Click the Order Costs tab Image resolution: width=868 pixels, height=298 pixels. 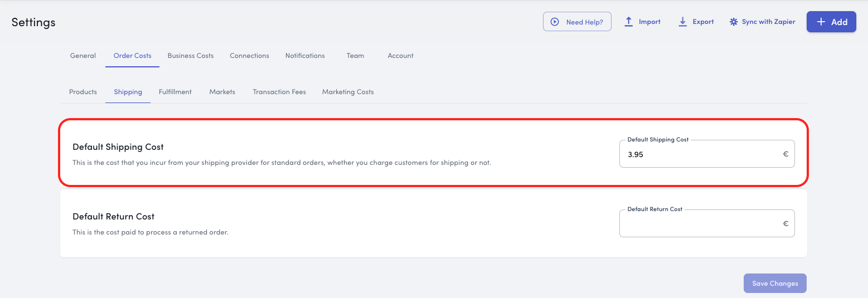tap(132, 56)
